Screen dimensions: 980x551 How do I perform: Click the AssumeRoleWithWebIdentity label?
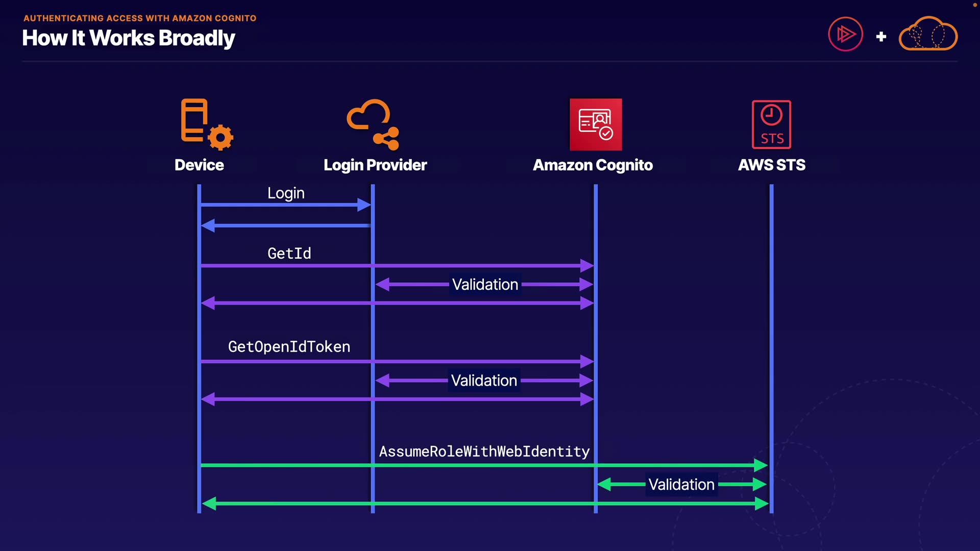484,452
